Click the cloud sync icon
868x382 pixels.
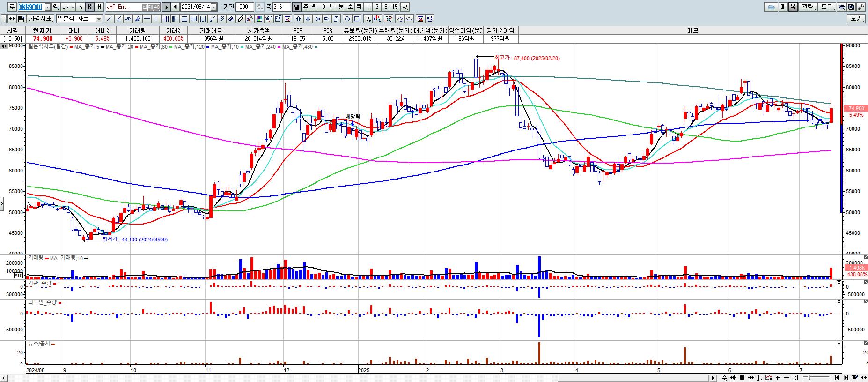(x=771, y=7)
